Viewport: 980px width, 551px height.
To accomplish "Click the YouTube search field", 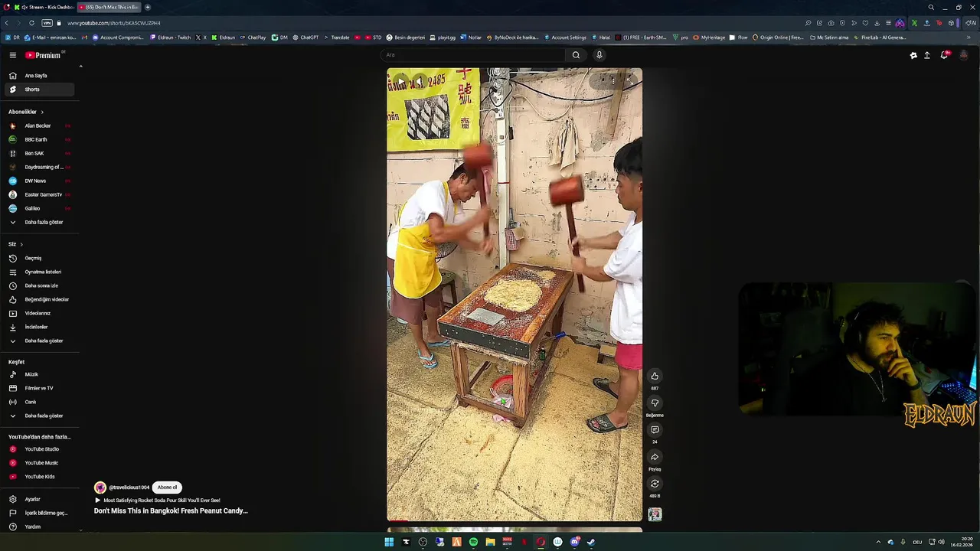I will pos(473,55).
